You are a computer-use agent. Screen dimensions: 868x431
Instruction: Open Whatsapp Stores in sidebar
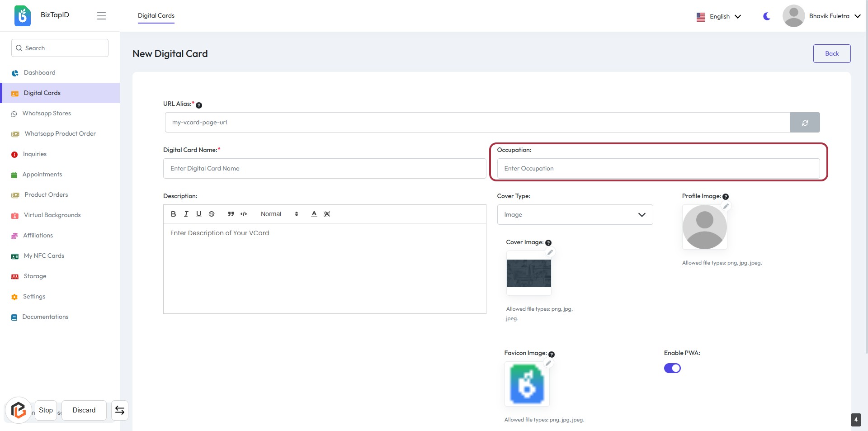[x=47, y=114]
